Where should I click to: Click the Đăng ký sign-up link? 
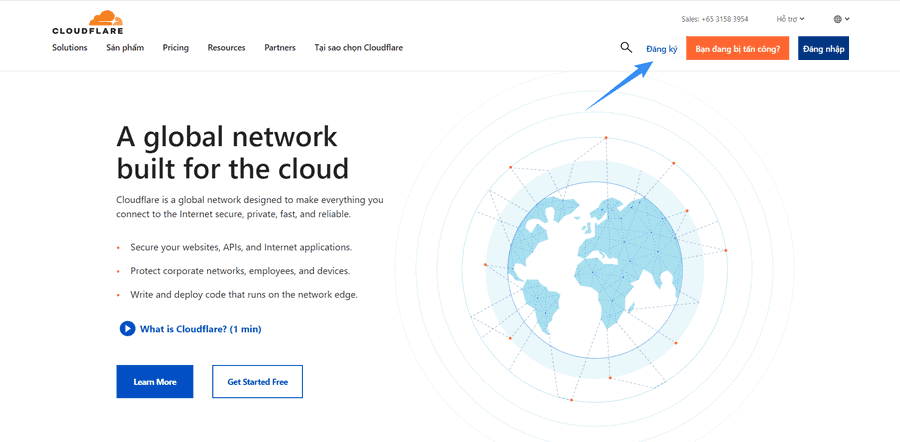click(x=662, y=49)
